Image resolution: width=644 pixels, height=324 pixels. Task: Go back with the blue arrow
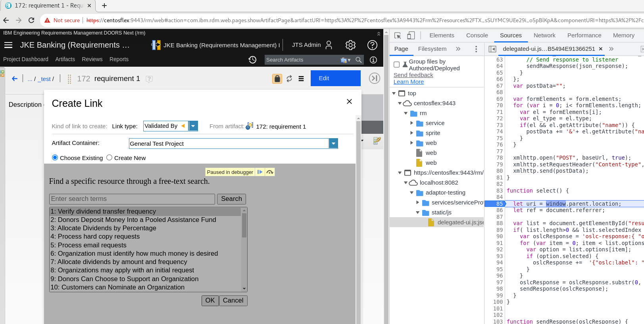(15, 79)
